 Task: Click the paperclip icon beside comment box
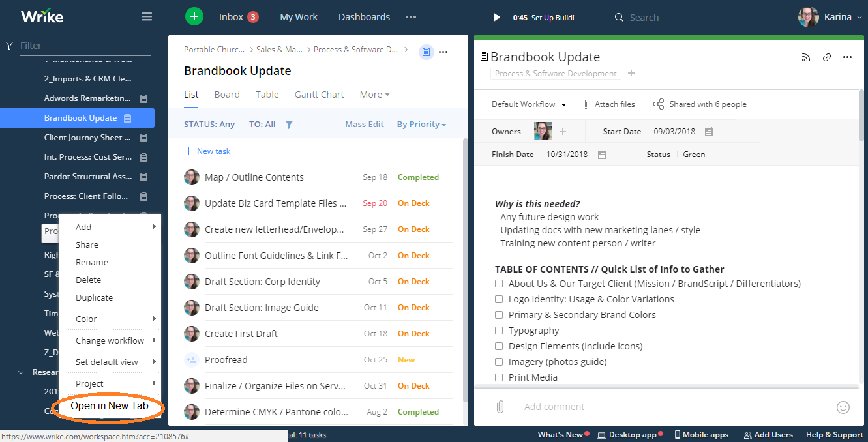click(x=500, y=407)
